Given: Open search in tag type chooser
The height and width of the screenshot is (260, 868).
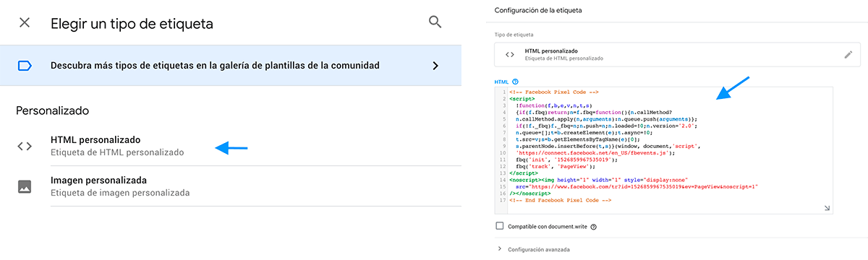Looking at the screenshot, I should (435, 22).
